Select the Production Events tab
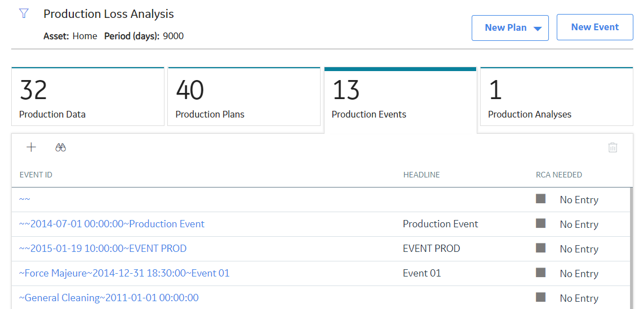644x309 pixels. 401,99
